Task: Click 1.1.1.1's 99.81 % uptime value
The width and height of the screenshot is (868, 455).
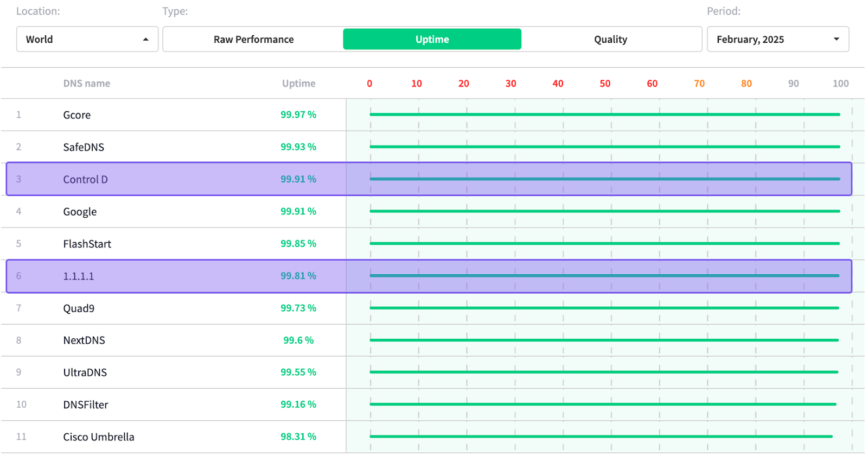Action: tap(298, 275)
